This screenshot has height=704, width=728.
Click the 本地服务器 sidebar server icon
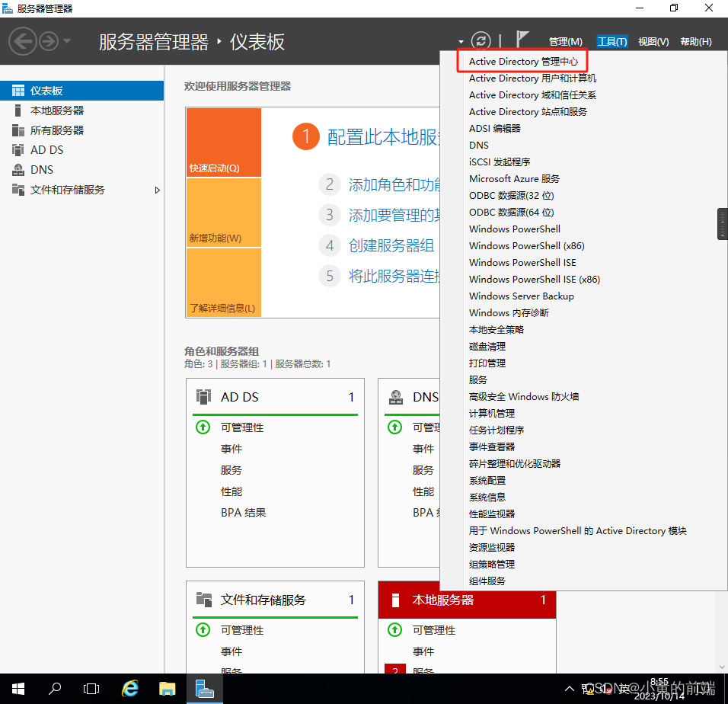pyautogui.click(x=18, y=110)
